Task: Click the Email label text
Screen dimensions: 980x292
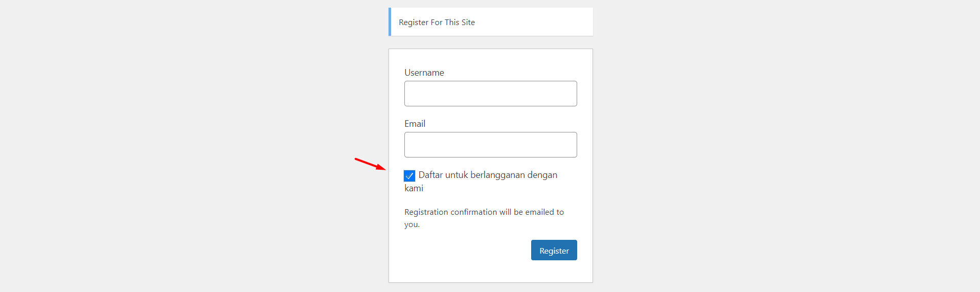Action: tap(415, 124)
